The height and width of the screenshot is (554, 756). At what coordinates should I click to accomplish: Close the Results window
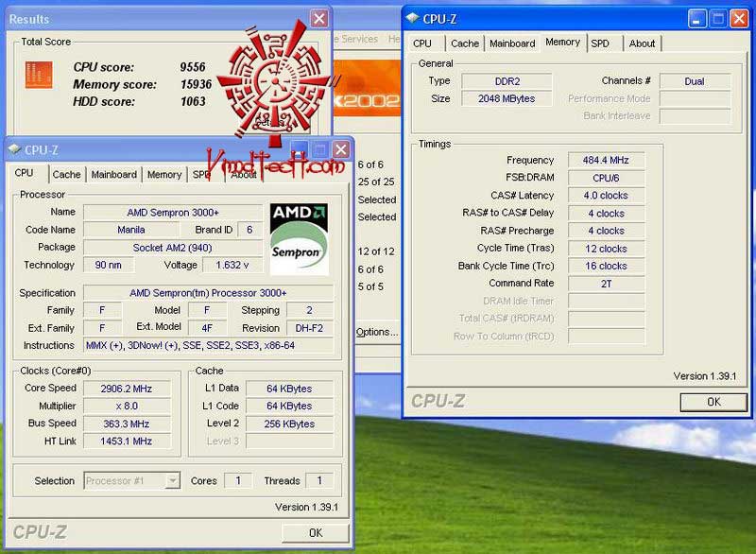click(x=319, y=19)
